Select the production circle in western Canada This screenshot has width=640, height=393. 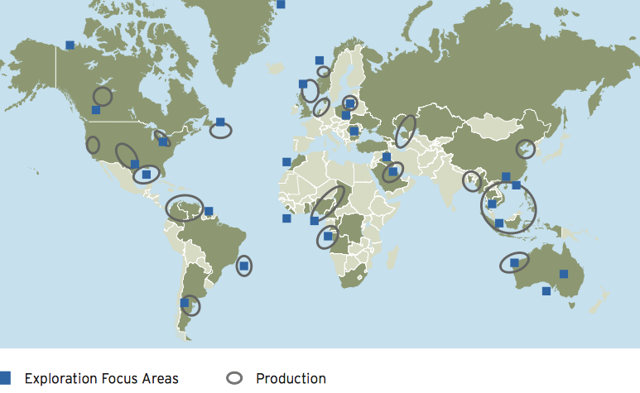[102, 96]
